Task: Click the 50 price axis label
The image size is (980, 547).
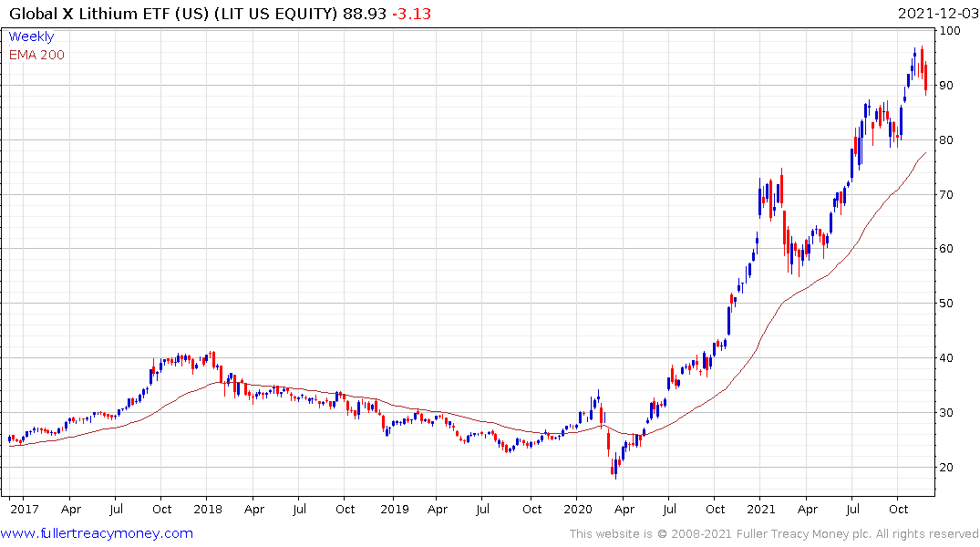Action: 946,304
